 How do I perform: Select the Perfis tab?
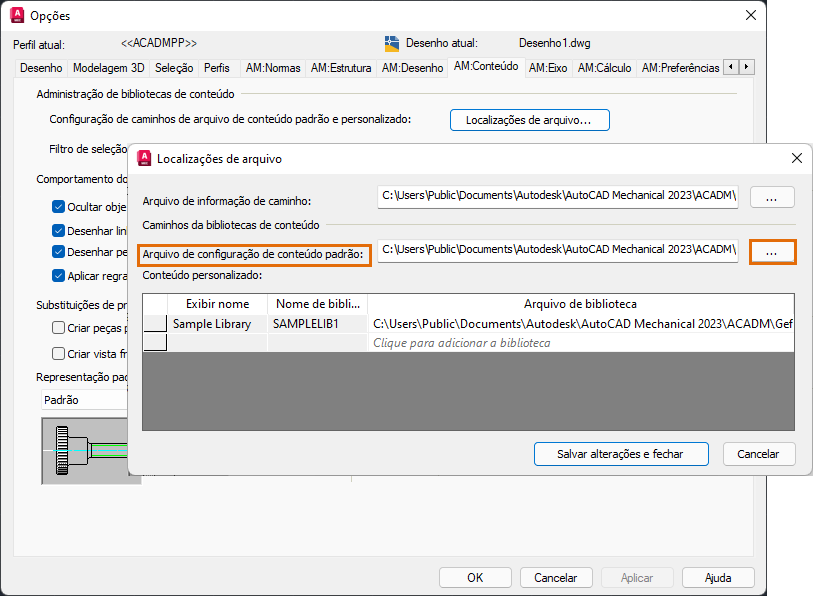coord(217,68)
